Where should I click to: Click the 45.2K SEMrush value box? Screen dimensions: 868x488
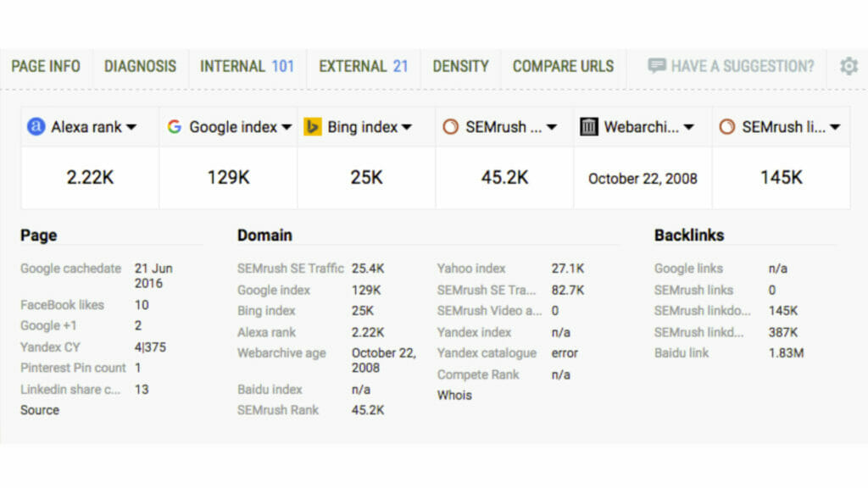tap(504, 178)
